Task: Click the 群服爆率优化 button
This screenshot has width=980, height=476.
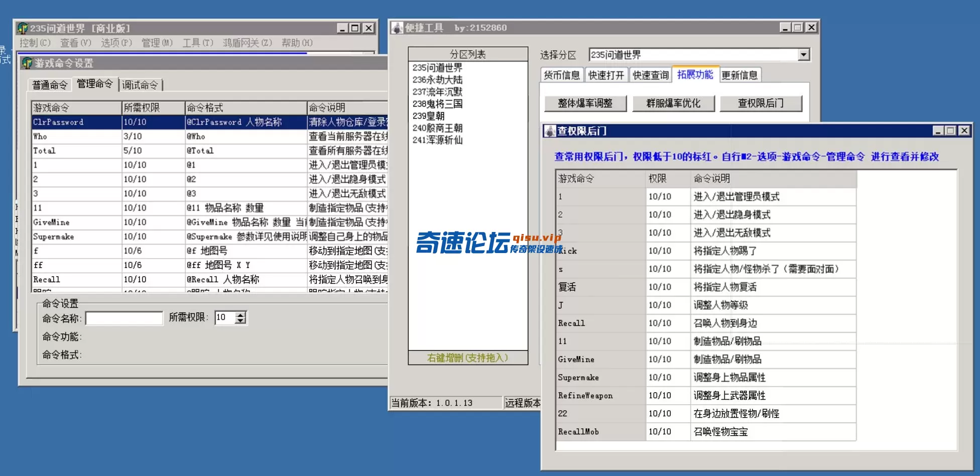Action: (673, 103)
